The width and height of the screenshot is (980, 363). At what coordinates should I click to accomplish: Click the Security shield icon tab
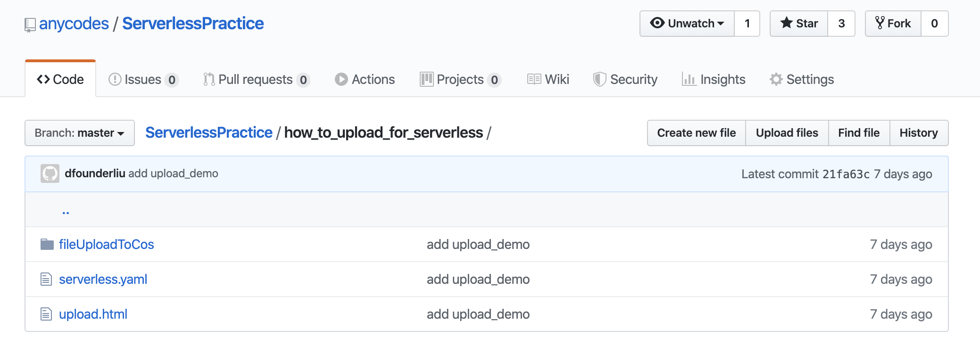coord(599,79)
